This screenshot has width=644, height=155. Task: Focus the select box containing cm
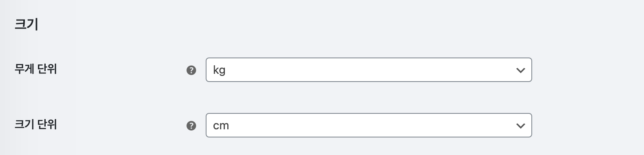369,125
